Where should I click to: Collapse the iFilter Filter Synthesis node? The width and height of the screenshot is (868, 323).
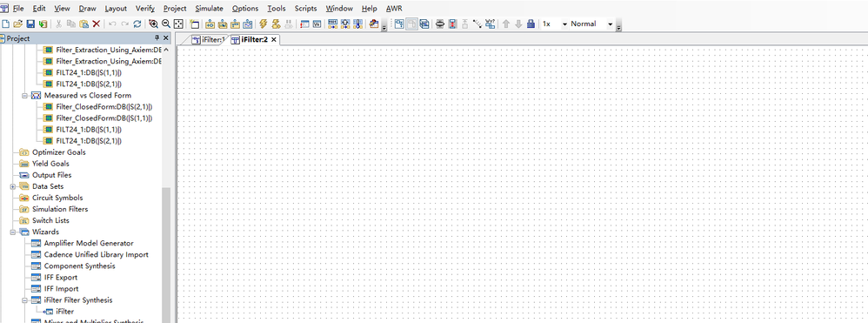pyautogui.click(x=24, y=300)
